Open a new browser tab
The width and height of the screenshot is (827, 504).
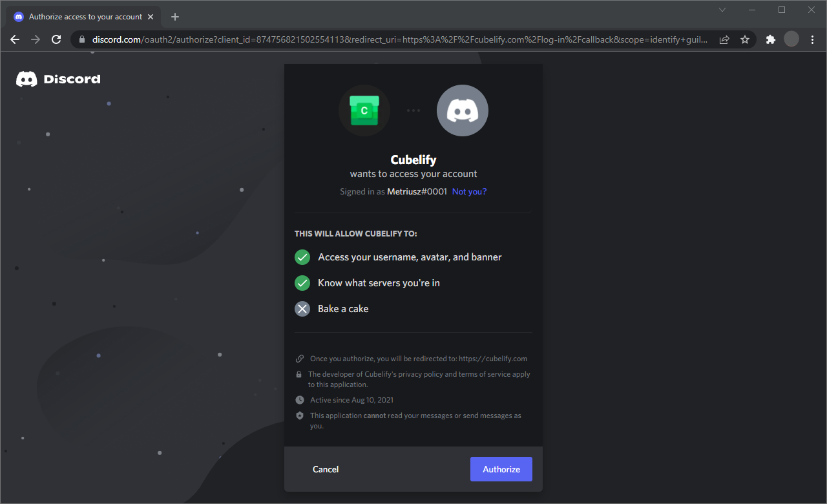tap(175, 17)
